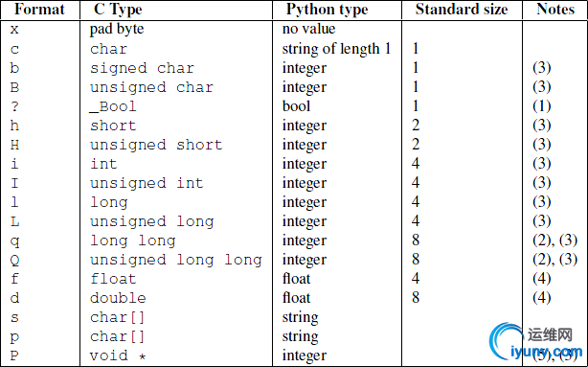Click the Standard size column header
Viewport: 588px width, 367px height.
[x=462, y=10]
